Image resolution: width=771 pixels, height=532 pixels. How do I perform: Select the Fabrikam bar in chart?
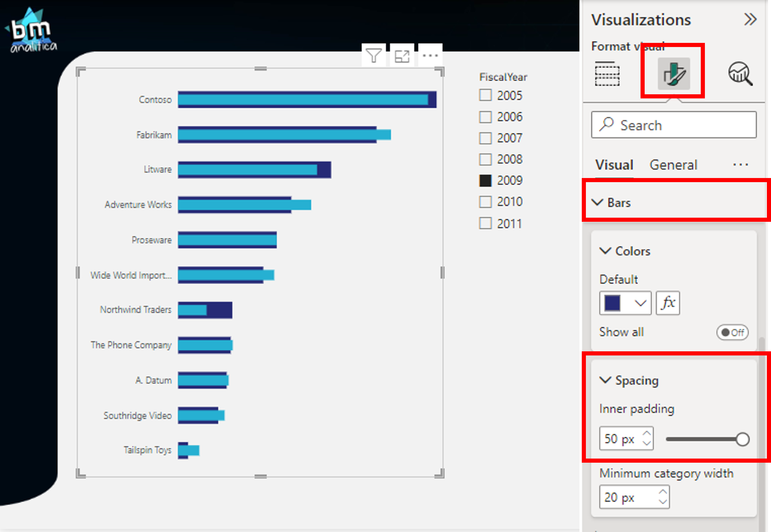pos(284,135)
